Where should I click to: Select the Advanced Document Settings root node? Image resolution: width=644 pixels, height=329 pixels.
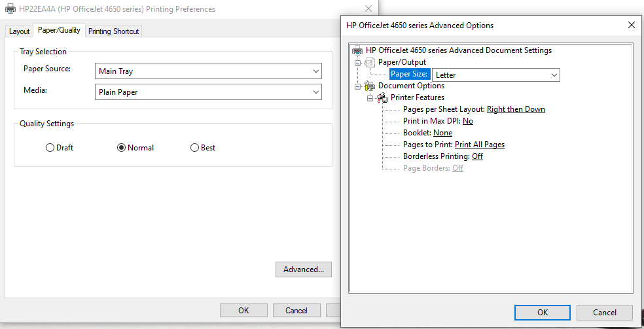(459, 50)
